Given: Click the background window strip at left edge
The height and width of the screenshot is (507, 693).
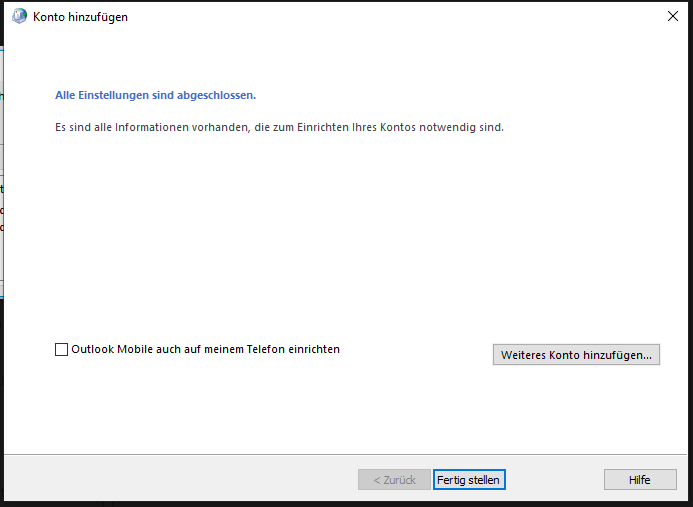Looking at the screenshot, I should [x=2, y=250].
